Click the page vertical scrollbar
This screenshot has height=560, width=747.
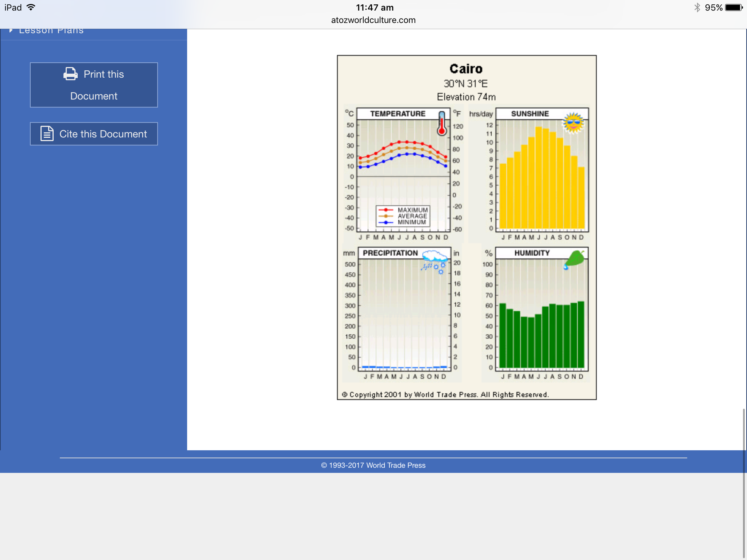pyautogui.click(x=743, y=482)
